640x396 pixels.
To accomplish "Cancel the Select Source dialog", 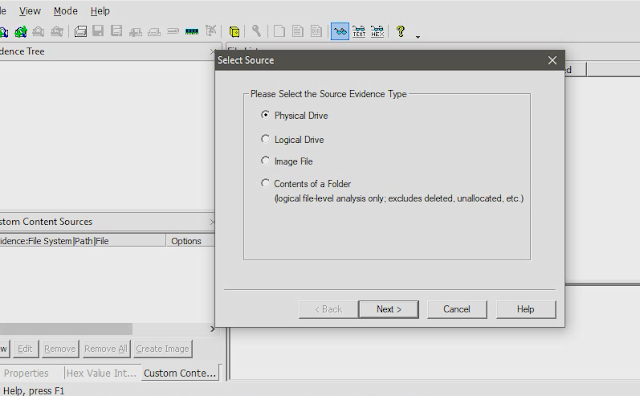I will pyautogui.click(x=457, y=309).
